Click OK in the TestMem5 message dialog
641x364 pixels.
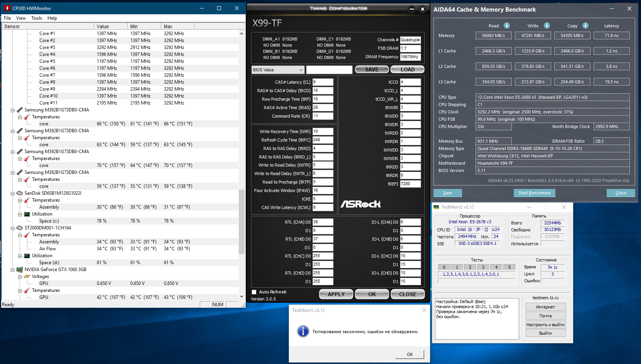click(x=410, y=354)
